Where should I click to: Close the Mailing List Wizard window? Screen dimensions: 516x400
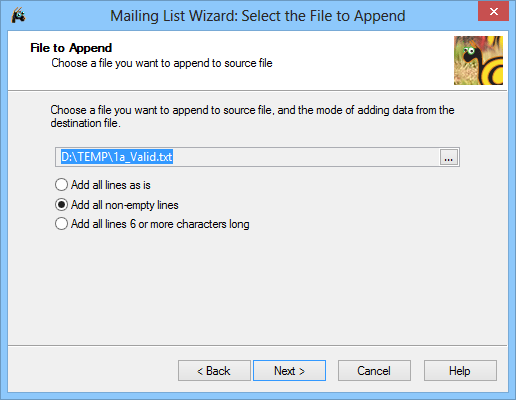click(494, 11)
